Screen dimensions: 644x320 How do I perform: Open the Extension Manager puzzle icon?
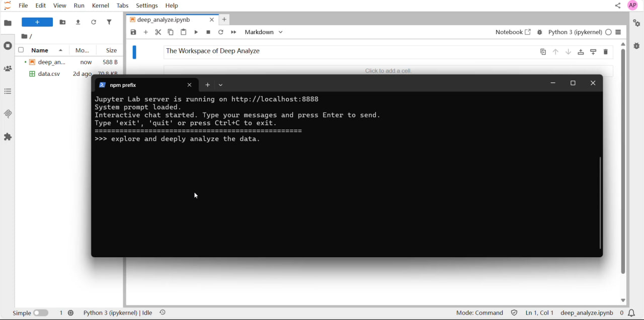click(8, 137)
